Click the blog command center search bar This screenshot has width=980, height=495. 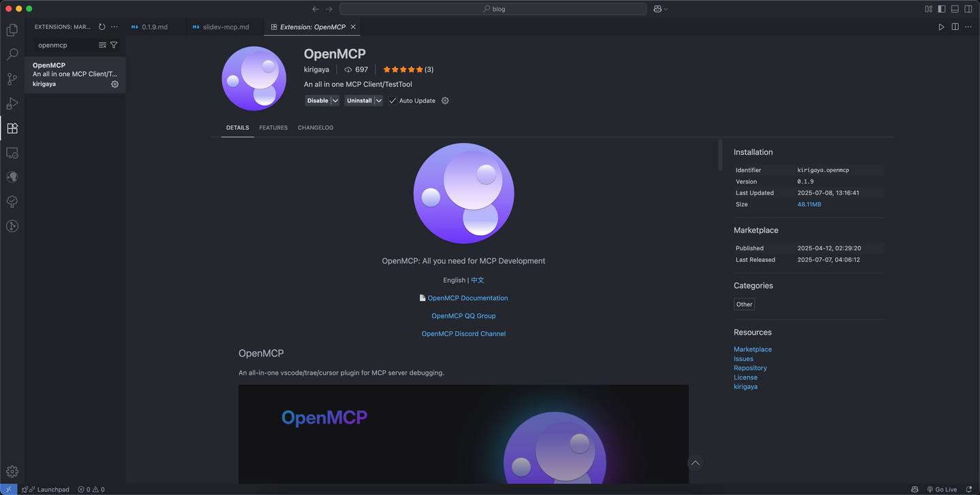click(493, 9)
